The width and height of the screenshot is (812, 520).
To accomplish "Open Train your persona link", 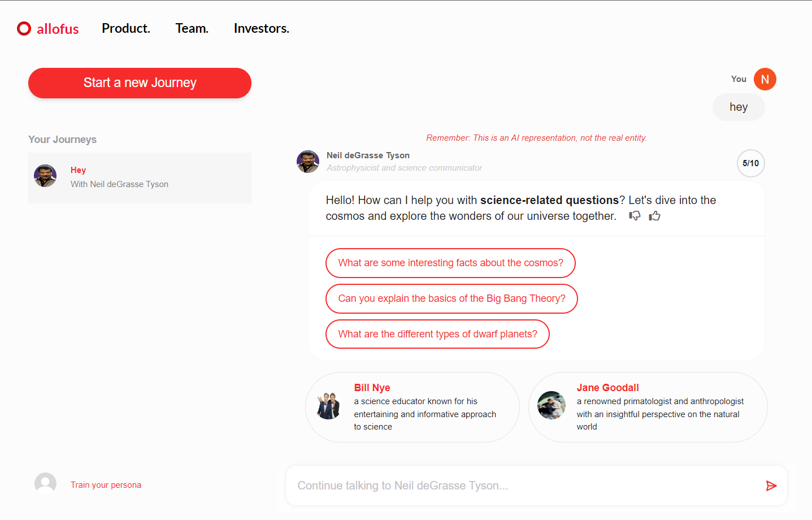I will tap(106, 485).
